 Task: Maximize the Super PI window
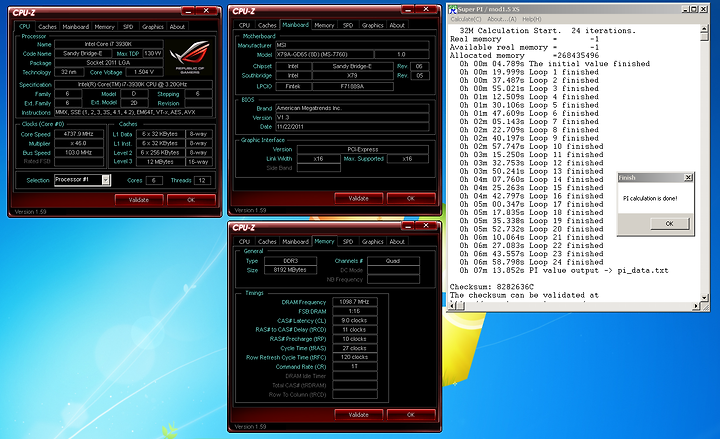coord(694,9)
